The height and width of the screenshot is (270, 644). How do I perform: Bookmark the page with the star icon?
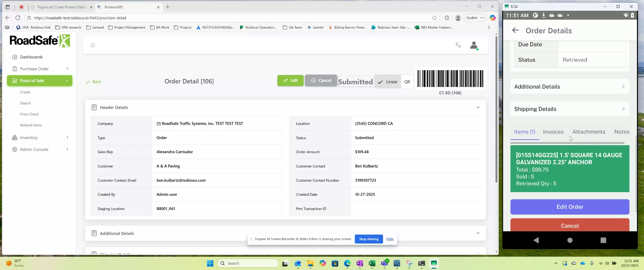435,18
